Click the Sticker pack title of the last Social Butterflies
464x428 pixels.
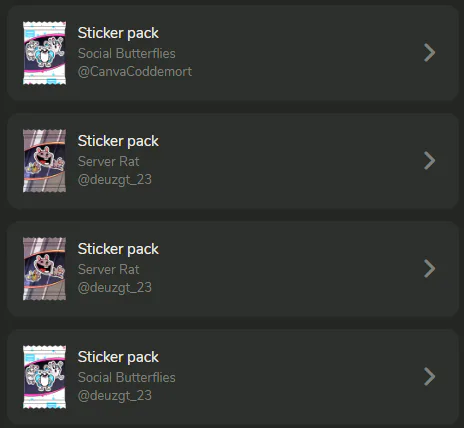[118, 357]
